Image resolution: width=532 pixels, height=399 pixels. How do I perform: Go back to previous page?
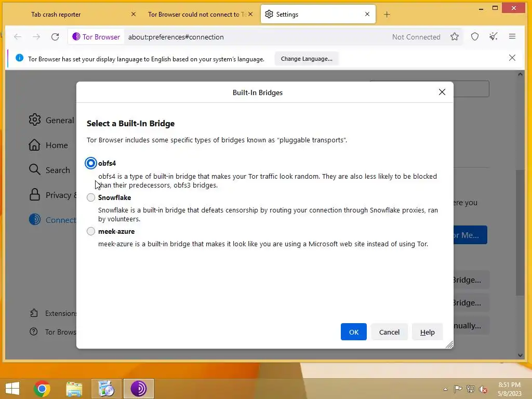coord(18,37)
